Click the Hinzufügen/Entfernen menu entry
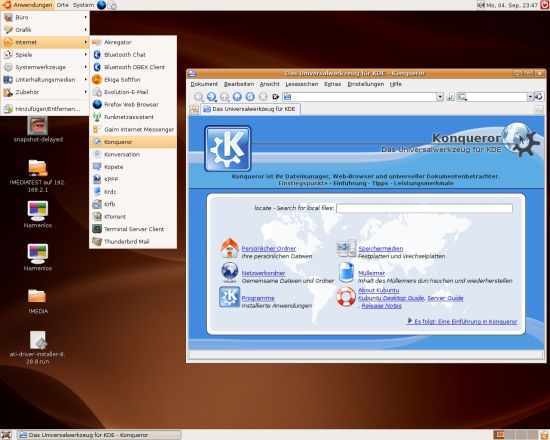This screenshot has height=440, width=550. point(45,109)
